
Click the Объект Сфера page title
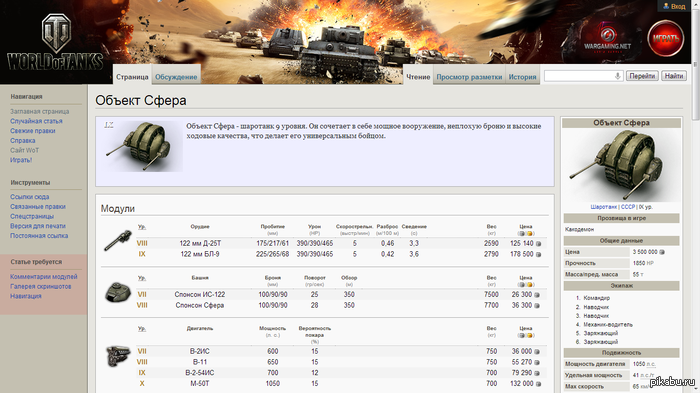point(141,100)
